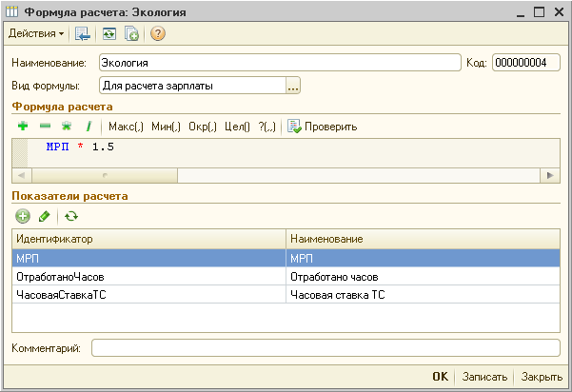572x392 pixels.
Task: Insert the Окр(,) rounding function
Action: (203, 127)
